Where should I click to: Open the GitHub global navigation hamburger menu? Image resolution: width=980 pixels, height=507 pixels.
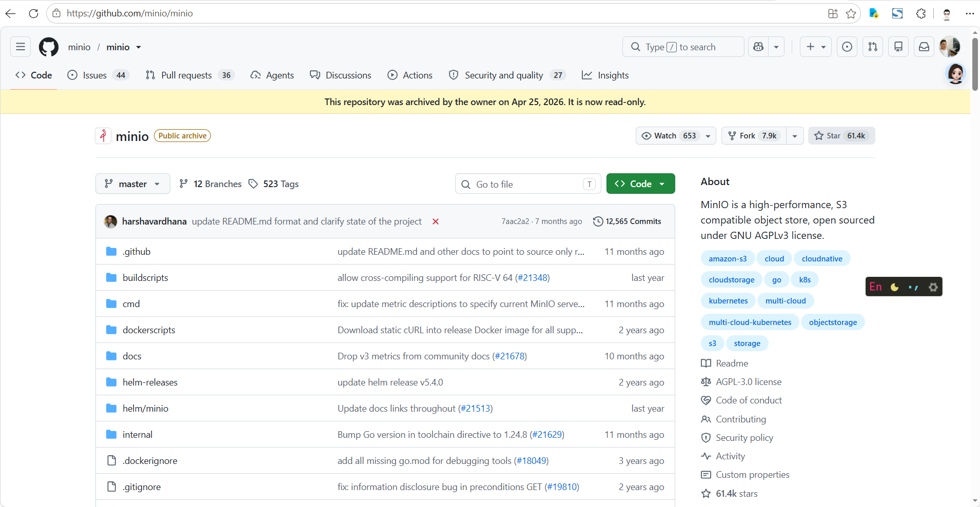click(x=21, y=47)
